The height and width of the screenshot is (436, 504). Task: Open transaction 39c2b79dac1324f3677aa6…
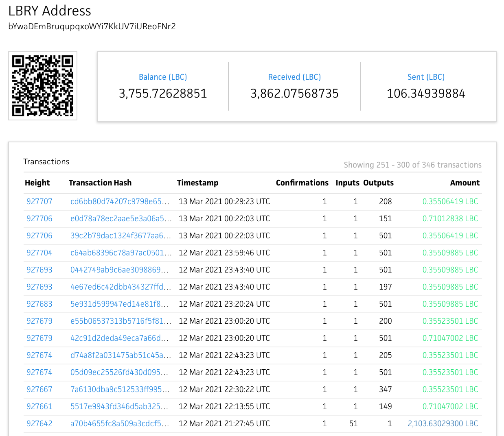point(121,235)
